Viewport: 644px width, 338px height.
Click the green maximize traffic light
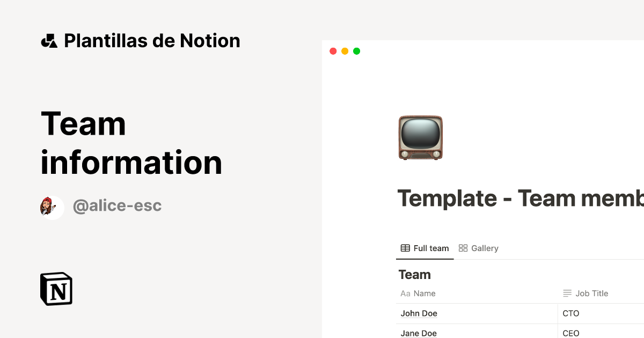(x=356, y=51)
